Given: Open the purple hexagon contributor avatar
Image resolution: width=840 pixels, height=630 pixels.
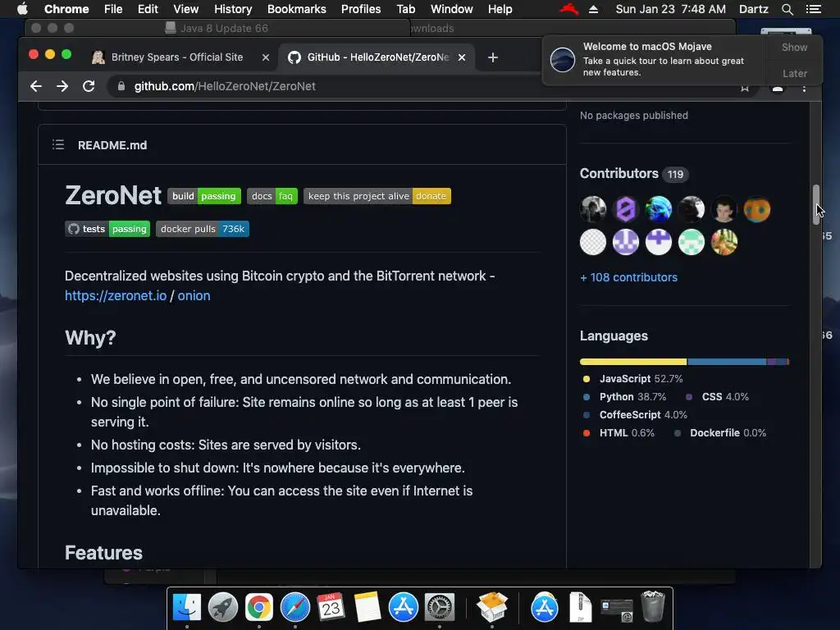Looking at the screenshot, I should pyautogui.click(x=626, y=209).
